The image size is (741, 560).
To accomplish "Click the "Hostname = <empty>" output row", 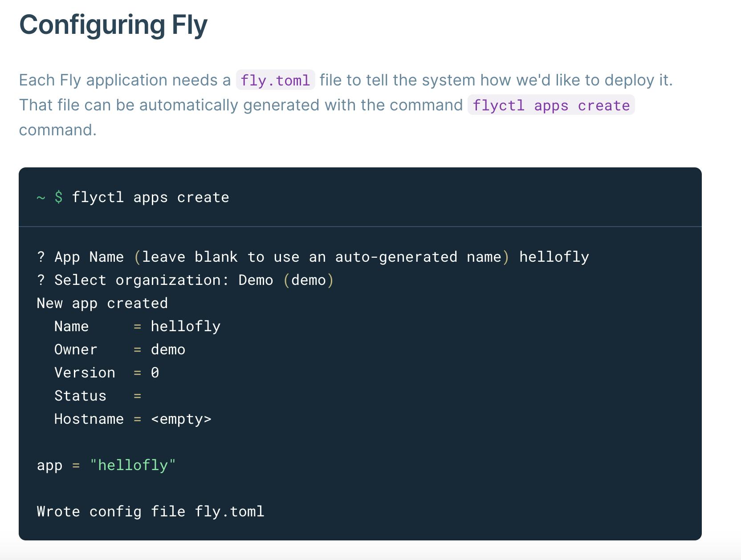I will [133, 419].
